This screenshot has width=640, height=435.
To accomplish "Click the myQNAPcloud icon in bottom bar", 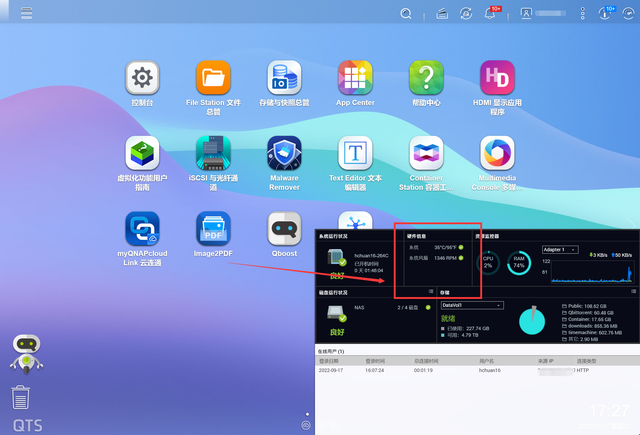I will coord(306,426).
